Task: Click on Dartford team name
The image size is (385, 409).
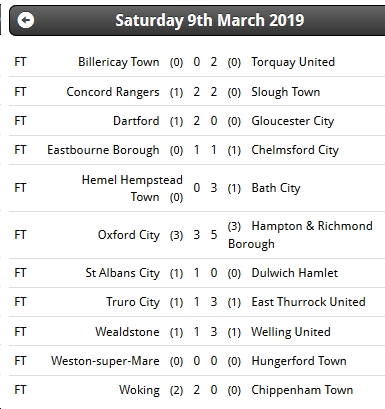Action: click(x=136, y=121)
